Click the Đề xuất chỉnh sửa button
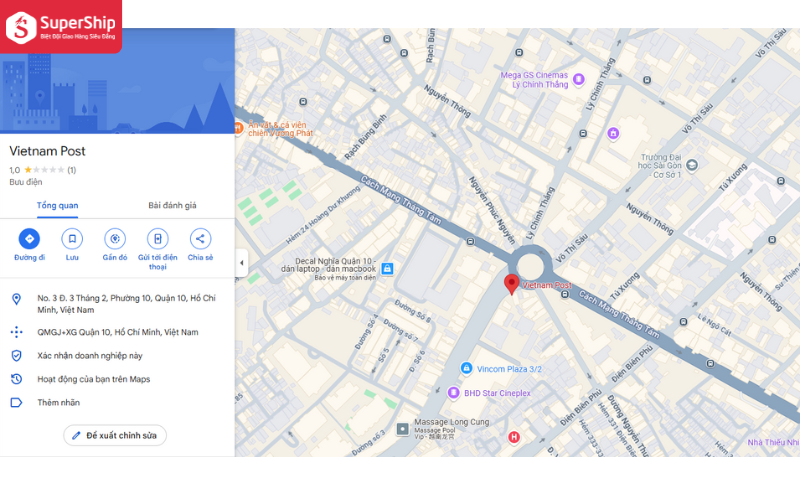 (x=115, y=435)
